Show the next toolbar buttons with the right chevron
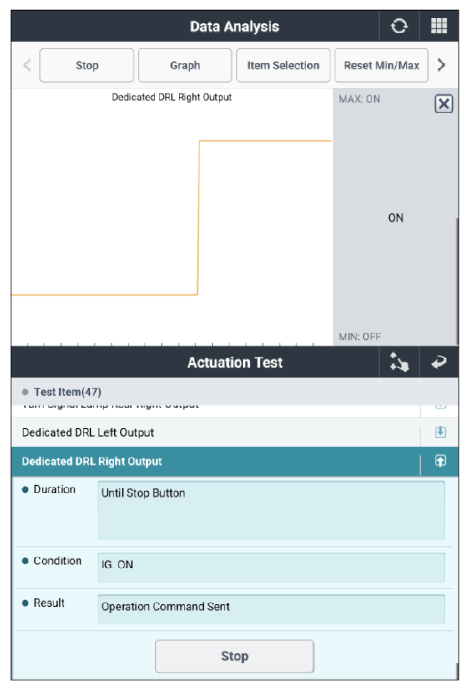The height and width of the screenshot is (690, 469). (441, 65)
